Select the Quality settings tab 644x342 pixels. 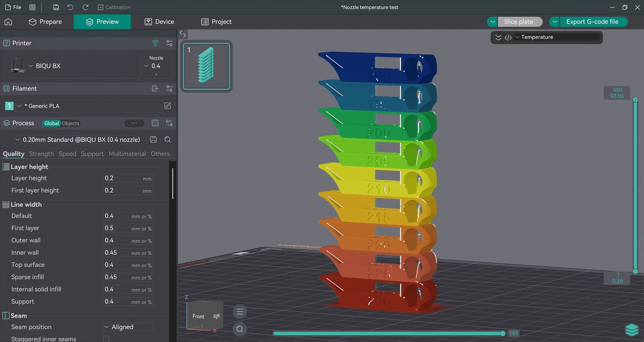[x=13, y=154]
